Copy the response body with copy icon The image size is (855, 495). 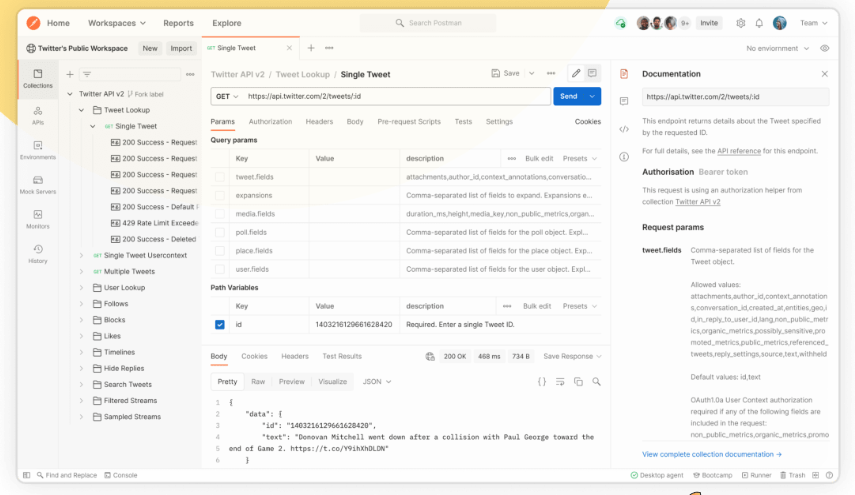(579, 382)
